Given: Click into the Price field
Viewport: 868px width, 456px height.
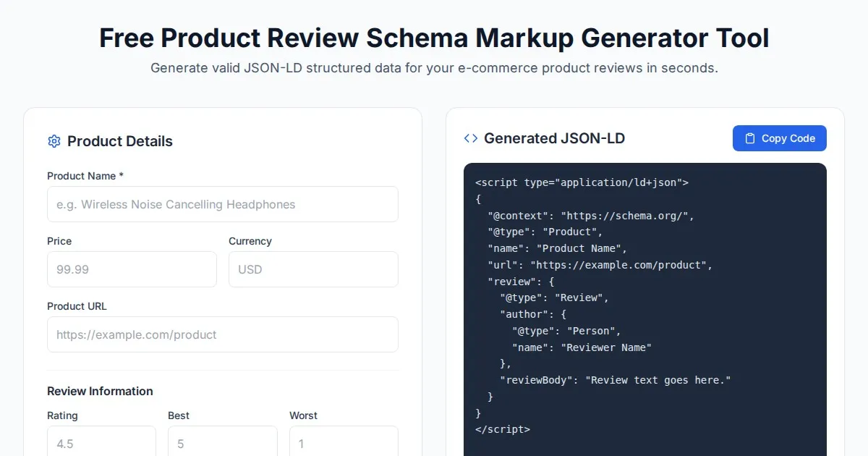Looking at the screenshot, I should (x=132, y=269).
